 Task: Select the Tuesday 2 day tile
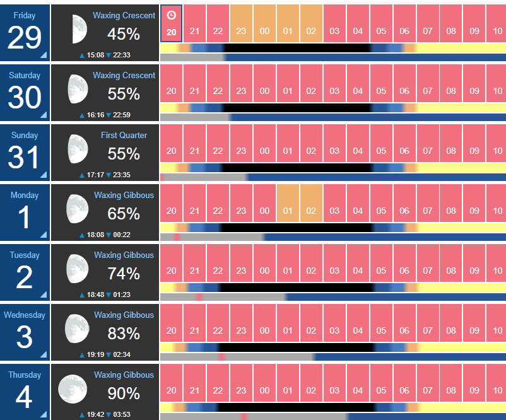click(x=25, y=272)
